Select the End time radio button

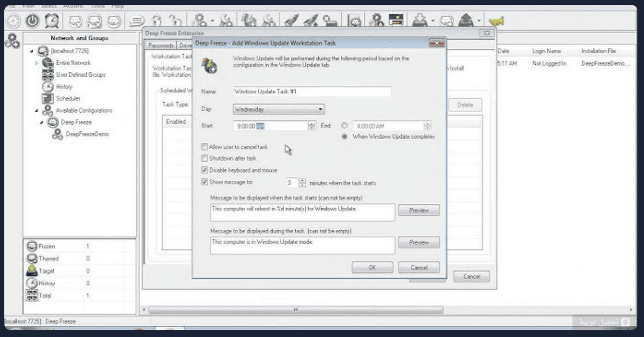coord(345,126)
